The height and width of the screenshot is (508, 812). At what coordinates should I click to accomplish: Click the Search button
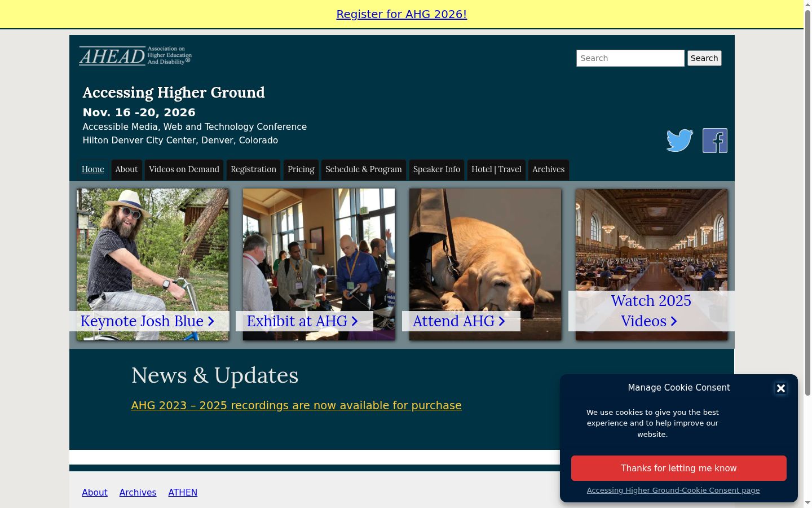point(704,58)
